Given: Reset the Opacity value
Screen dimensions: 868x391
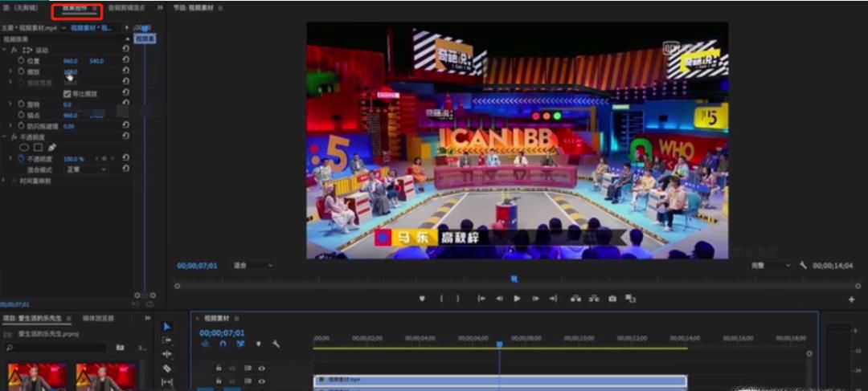Looking at the screenshot, I should pyautogui.click(x=125, y=158).
